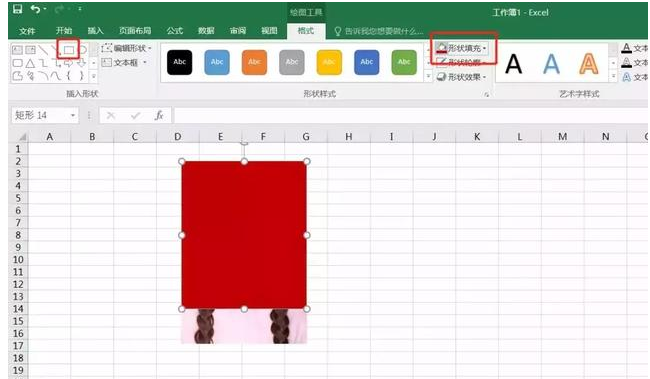Select the down arrow shape
Viewport: 650px width, 379px height.
[81, 63]
